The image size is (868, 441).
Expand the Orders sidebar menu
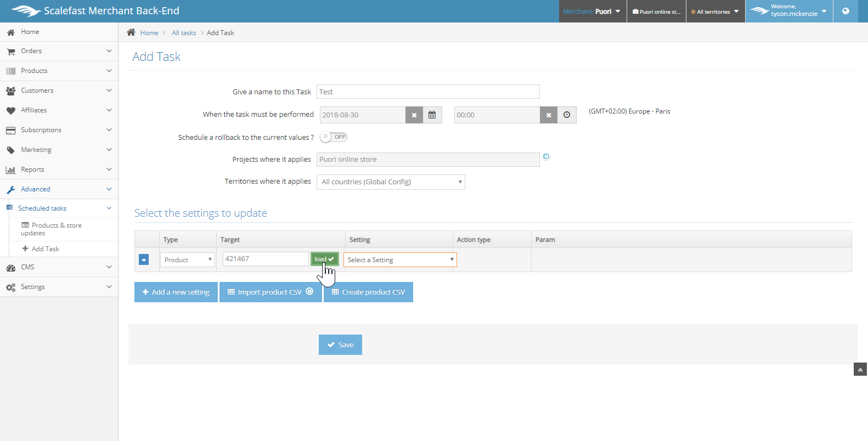click(x=59, y=51)
